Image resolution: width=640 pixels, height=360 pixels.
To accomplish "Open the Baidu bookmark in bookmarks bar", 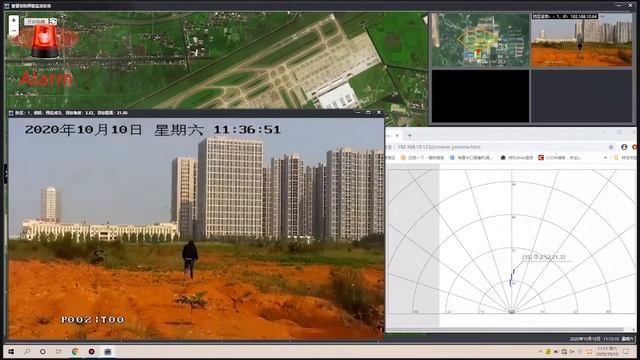I will click(422, 158).
